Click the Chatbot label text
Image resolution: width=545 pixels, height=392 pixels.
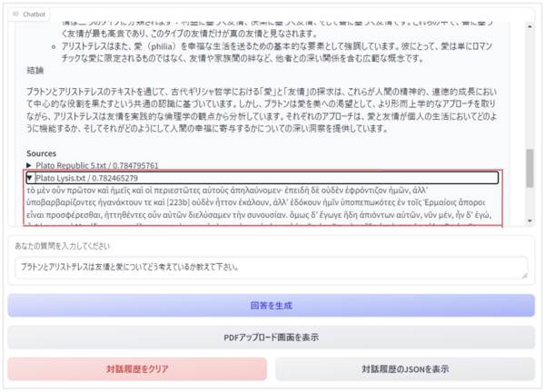tap(35, 15)
